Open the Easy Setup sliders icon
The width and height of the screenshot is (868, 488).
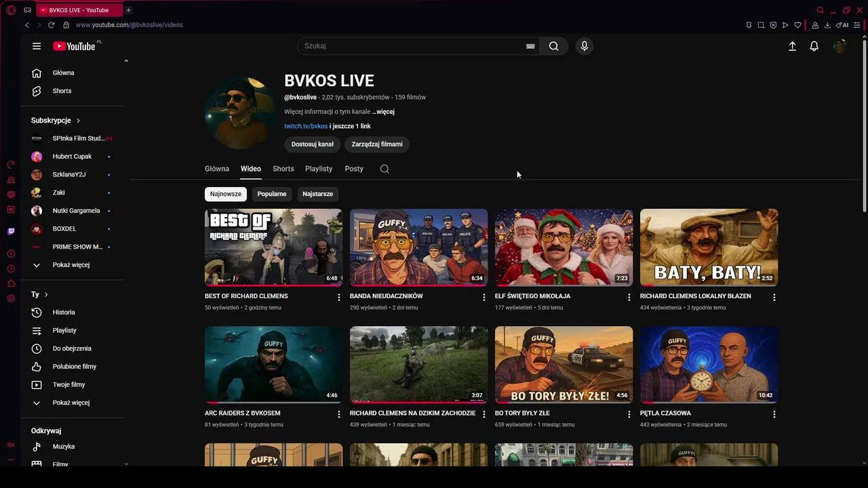pos(857,25)
